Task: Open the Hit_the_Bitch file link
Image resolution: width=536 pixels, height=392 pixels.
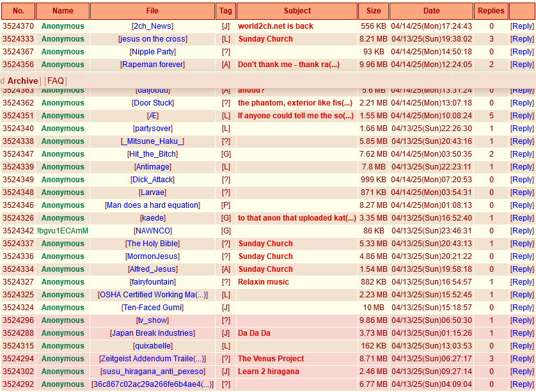Action: pos(152,154)
